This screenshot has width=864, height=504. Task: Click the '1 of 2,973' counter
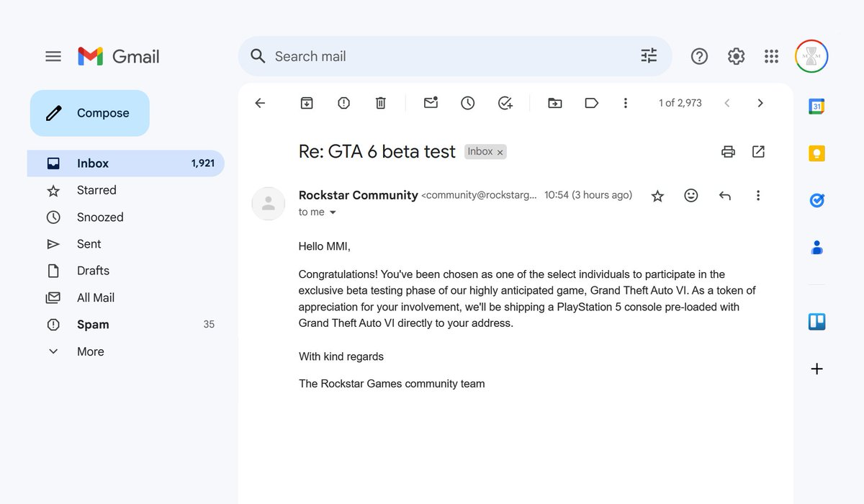680,103
